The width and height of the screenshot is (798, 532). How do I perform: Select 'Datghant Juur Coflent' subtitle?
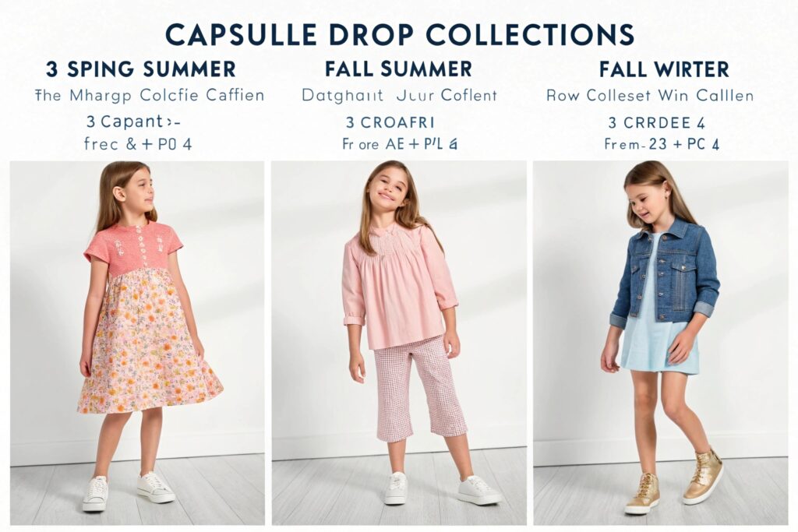pyautogui.click(x=399, y=96)
